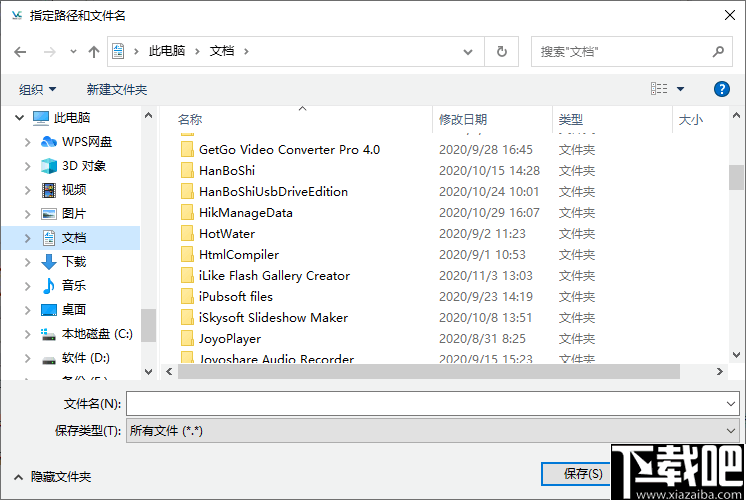746x500 pixels.
Task: Close the 指定路径和文件名 dialog
Action: [730, 15]
